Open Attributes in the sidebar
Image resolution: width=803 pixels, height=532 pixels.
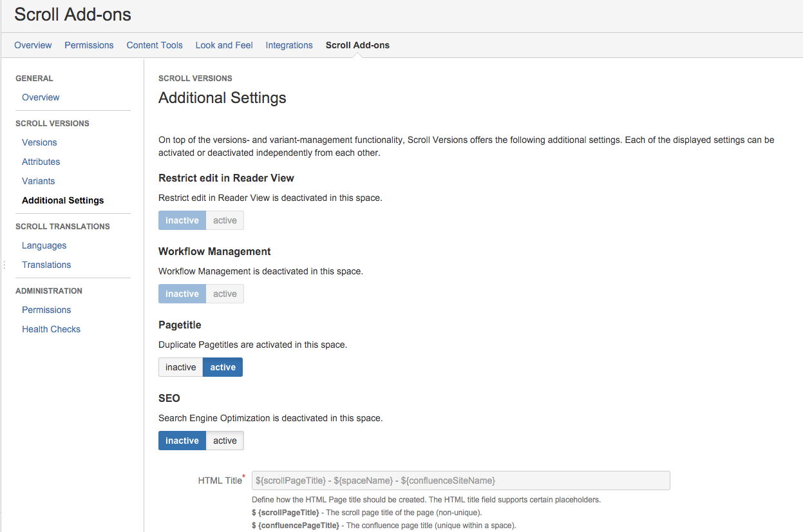[41, 162]
